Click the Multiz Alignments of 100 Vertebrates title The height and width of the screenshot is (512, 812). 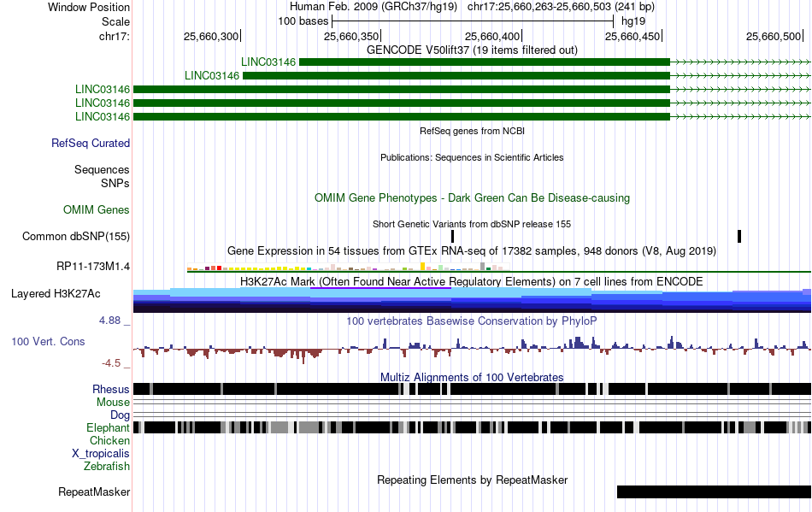click(472, 378)
